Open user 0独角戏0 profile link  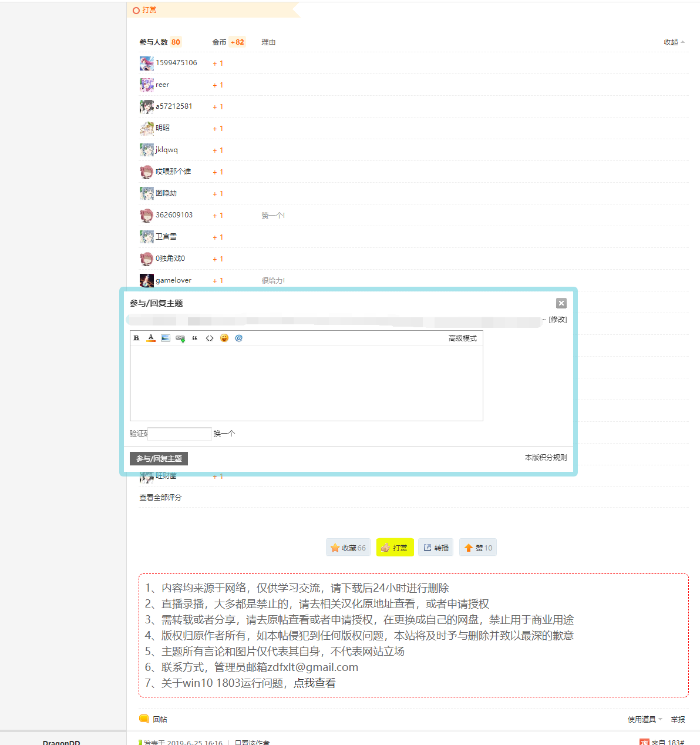tap(170, 259)
